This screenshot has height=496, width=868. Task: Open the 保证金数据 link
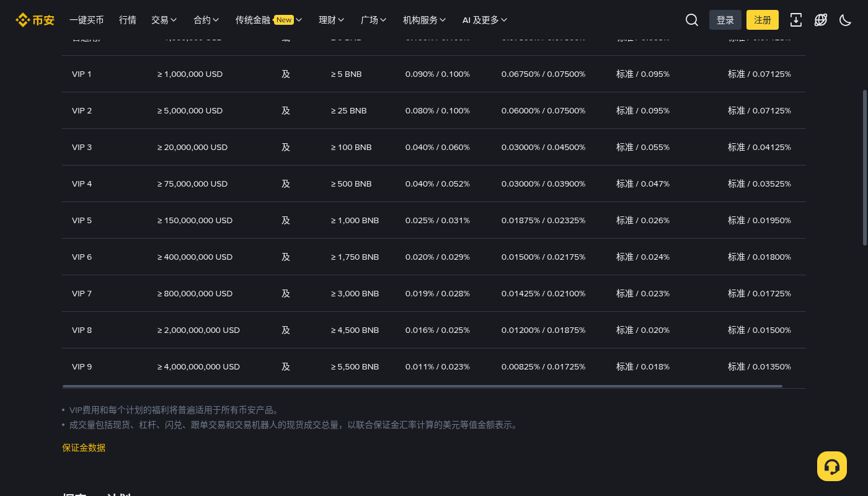click(x=84, y=448)
